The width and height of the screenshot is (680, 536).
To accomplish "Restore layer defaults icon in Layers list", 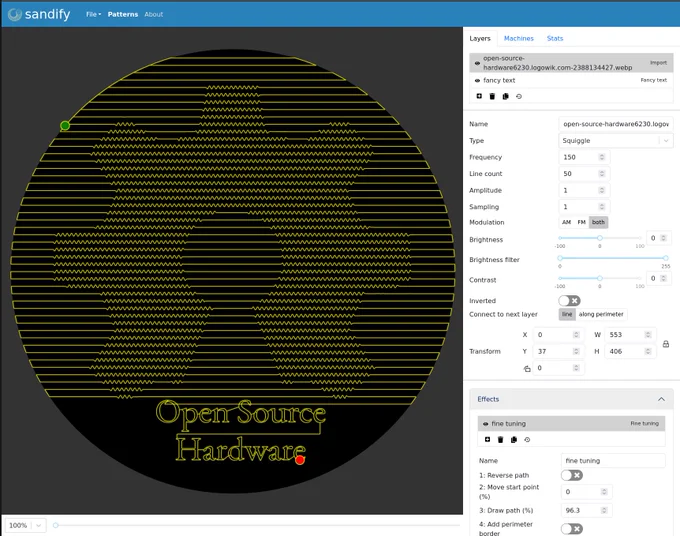I will click(519, 96).
